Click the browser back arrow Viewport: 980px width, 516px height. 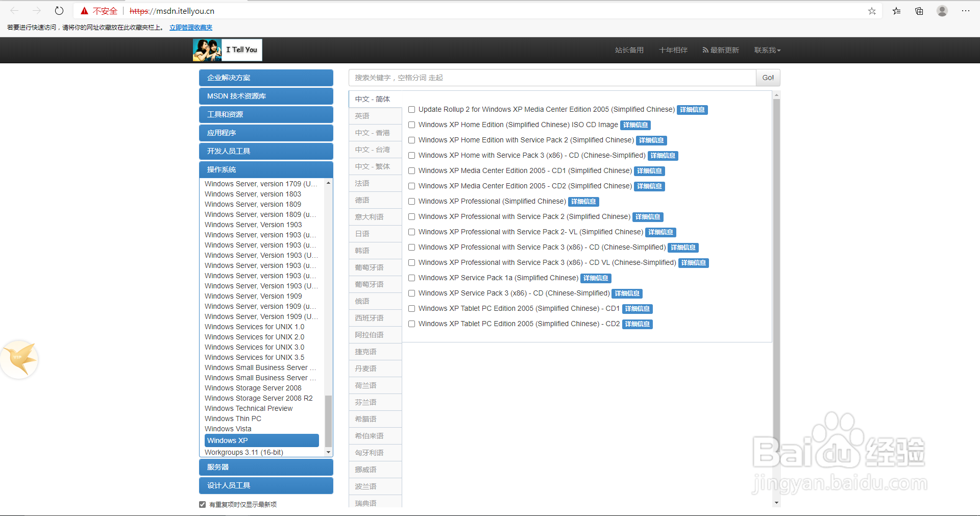tap(14, 11)
